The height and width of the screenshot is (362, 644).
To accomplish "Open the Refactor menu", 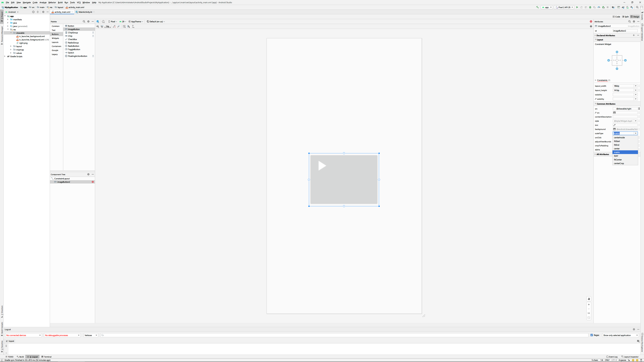I will (x=52, y=3).
